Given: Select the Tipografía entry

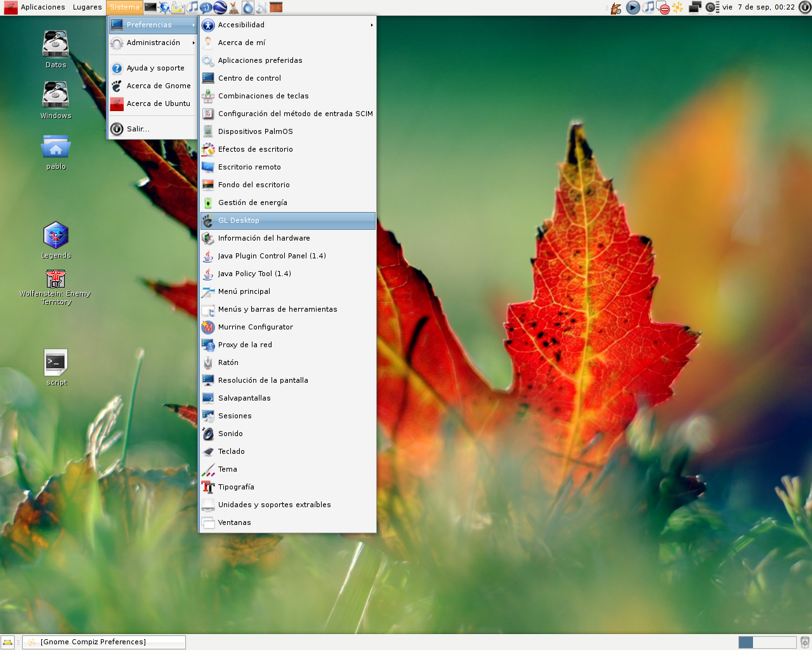Looking at the screenshot, I should (x=288, y=487).
